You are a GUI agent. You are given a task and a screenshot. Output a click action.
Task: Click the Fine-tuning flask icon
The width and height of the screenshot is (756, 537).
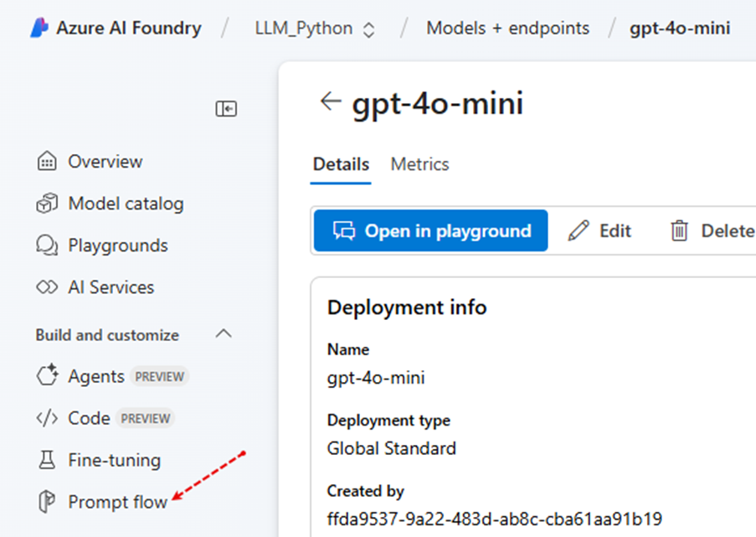[47, 460]
